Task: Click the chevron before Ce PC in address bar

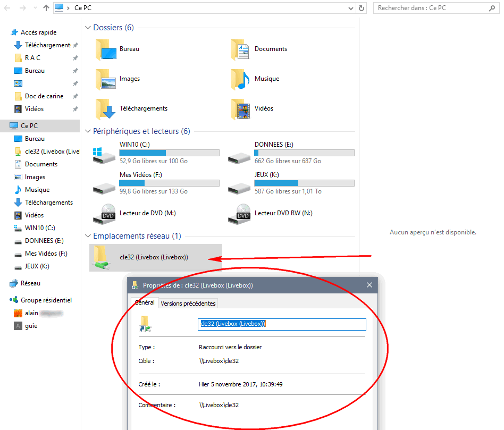Action: [x=68, y=8]
